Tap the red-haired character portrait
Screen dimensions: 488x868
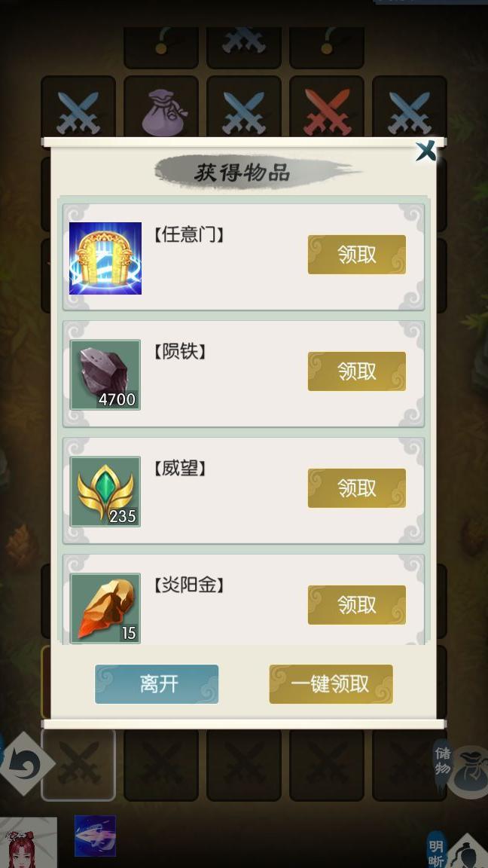coord(28,842)
